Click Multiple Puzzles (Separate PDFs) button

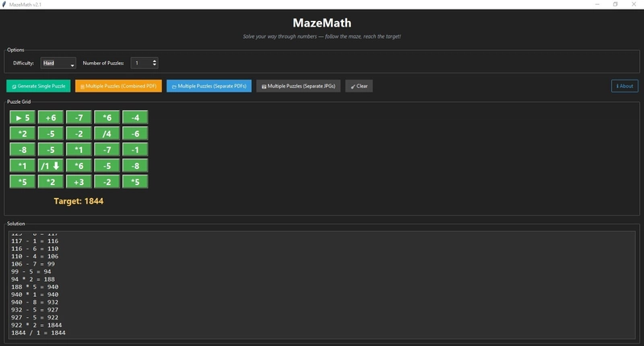tap(209, 86)
